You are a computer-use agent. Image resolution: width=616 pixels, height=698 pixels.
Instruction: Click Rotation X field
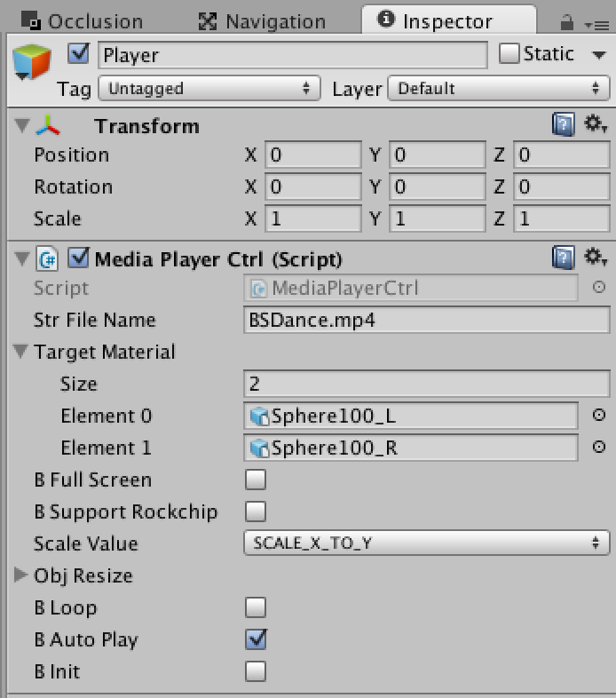313,186
